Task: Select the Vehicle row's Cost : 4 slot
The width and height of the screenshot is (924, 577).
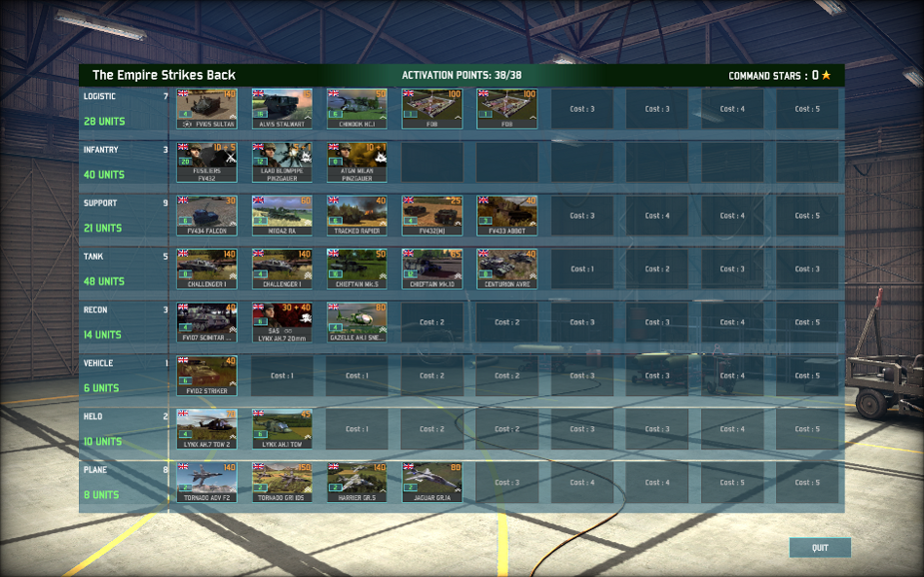Action: 732,376
